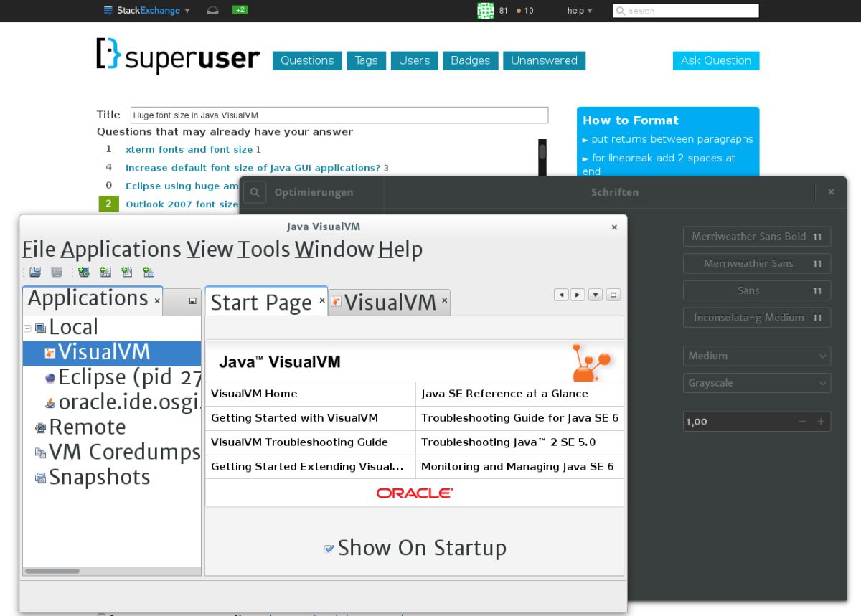Maximize the VisualVM editor area with the square button
Image resolution: width=861 pixels, height=616 pixels.
coord(613,295)
